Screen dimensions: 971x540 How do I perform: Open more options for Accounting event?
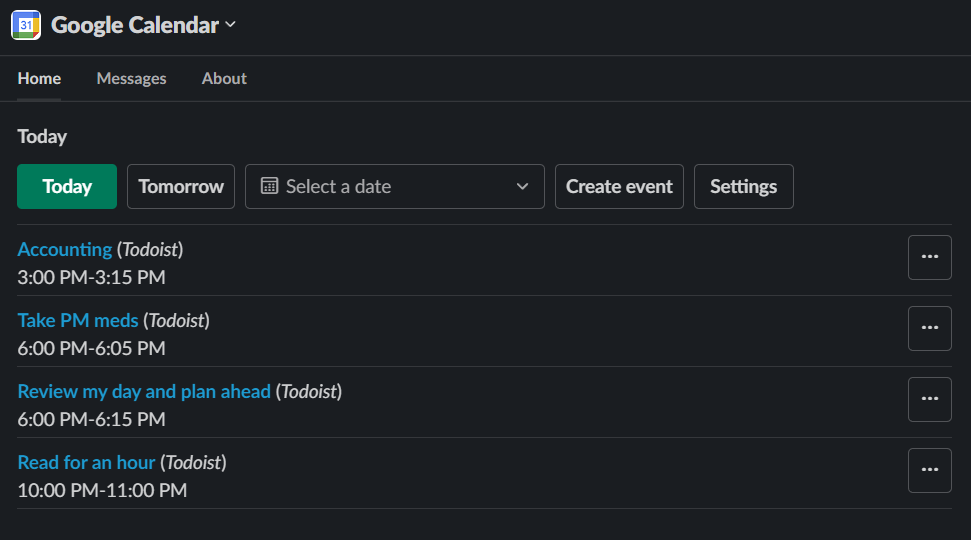click(929, 257)
